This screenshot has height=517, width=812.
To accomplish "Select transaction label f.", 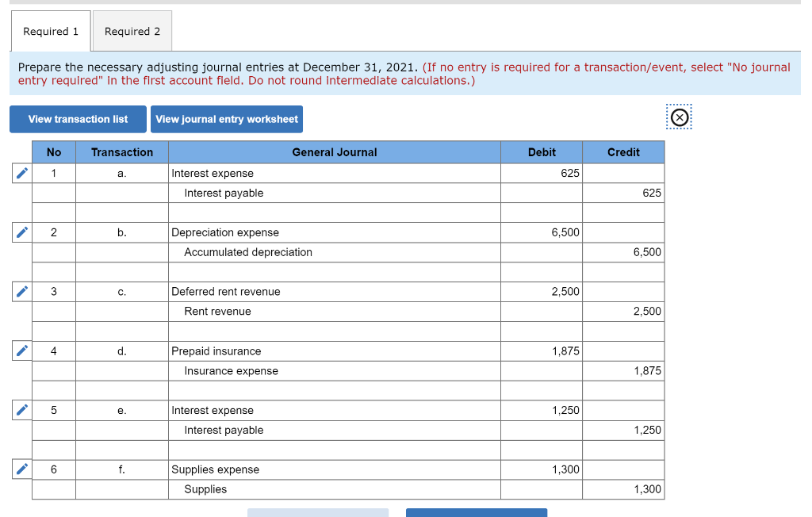I will 122,469.
